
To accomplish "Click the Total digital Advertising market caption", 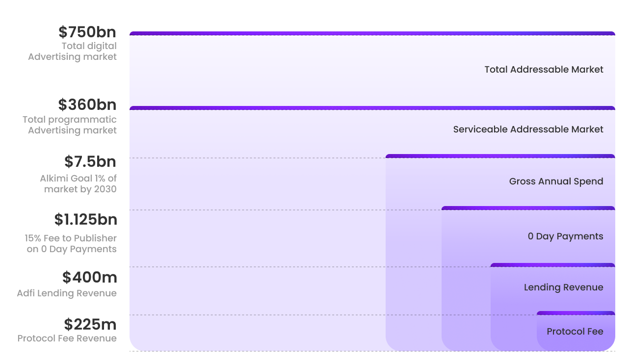I will pos(72,52).
